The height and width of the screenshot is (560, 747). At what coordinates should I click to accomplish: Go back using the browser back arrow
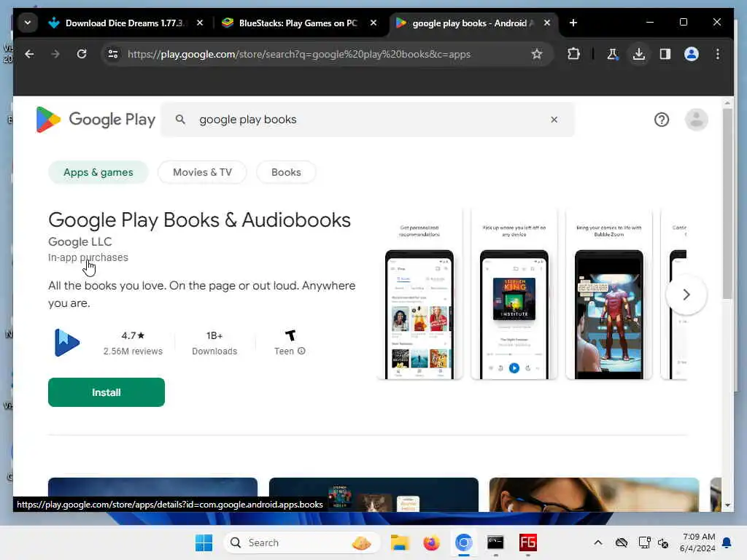(29, 54)
